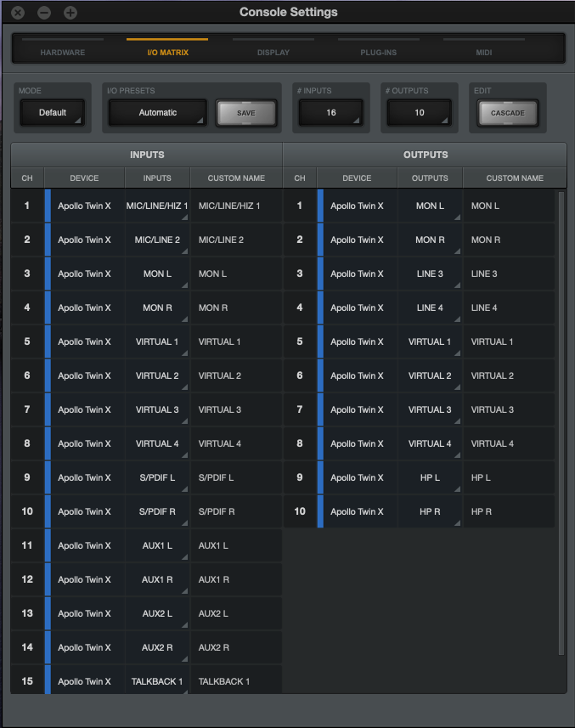Image resolution: width=575 pixels, height=728 pixels.
Task: Open input AUX1 R selector
Action: click(x=157, y=579)
